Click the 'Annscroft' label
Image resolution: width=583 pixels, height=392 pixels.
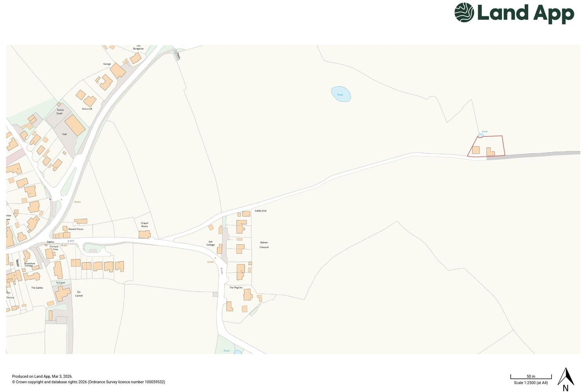[x=87, y=109]
